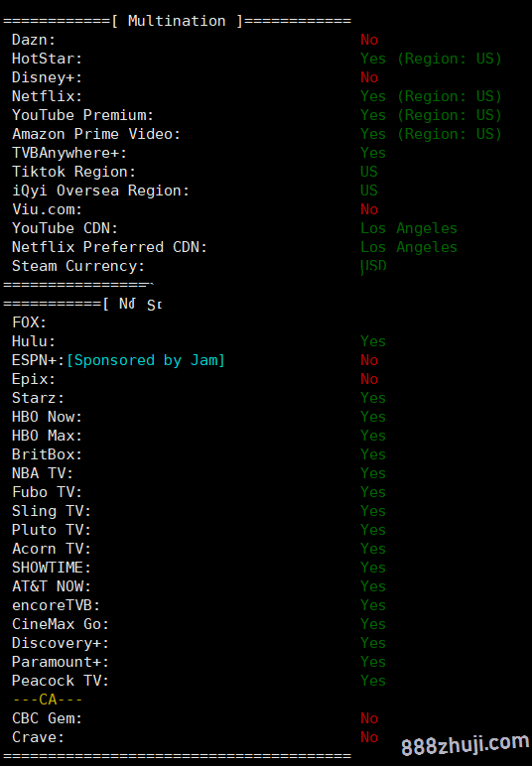Click the Multination section header
Screen dimensions: 532x766
(x=177, y=21)
